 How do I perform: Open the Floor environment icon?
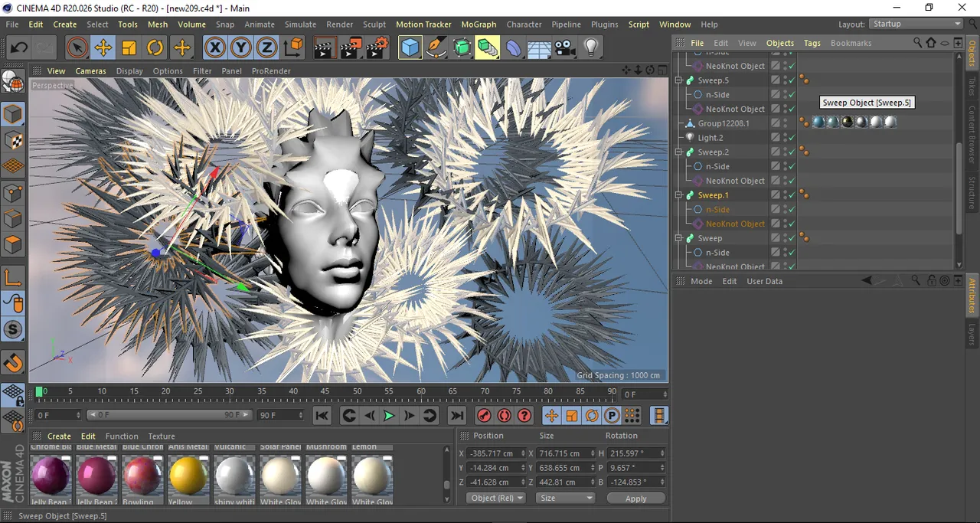[539, 48]
